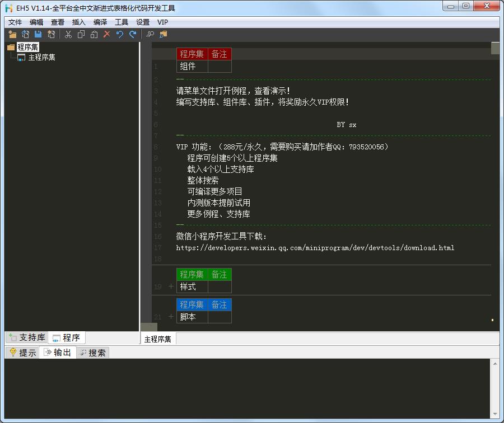This screenshot has height=423, width=504.
Task: Click the undo arrow icon
Action: (120, 35)
